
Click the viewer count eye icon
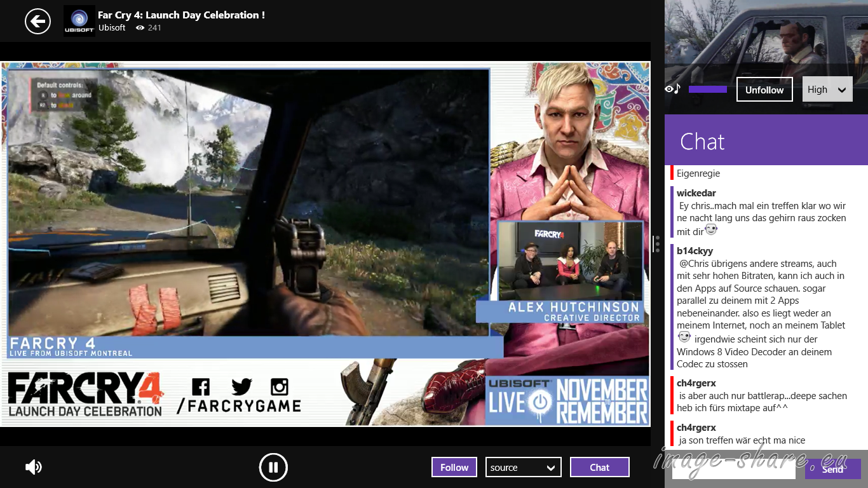click(140, 28)
